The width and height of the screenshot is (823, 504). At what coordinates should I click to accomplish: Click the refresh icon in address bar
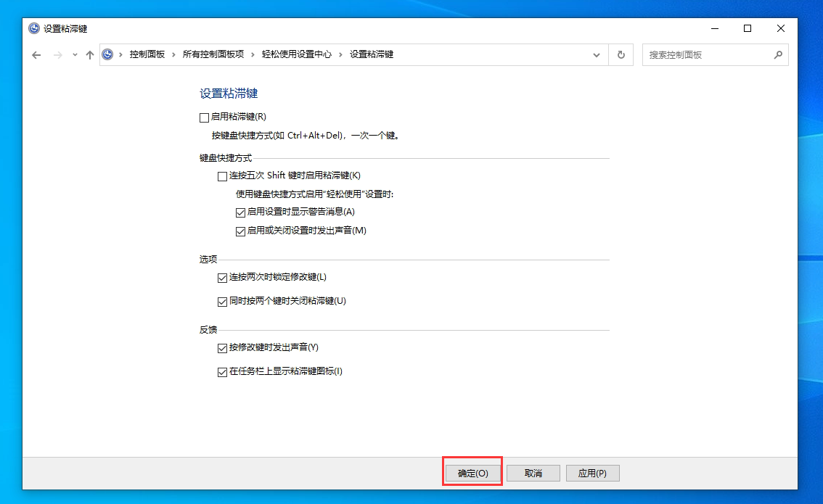tap(621, 54)
